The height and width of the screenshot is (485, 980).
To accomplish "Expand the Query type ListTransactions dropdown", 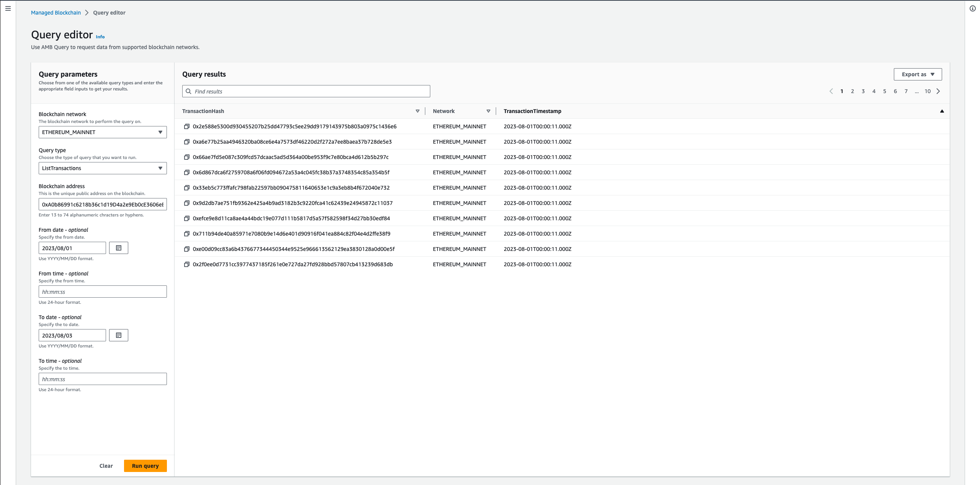I will [103, 168].
